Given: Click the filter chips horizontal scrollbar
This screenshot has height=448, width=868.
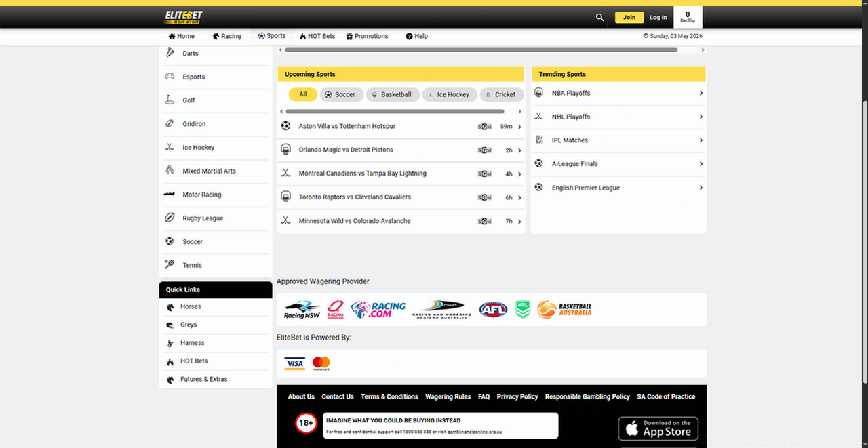Looking at the screenshot, I should pyautogui.click(x=395, y=111).
